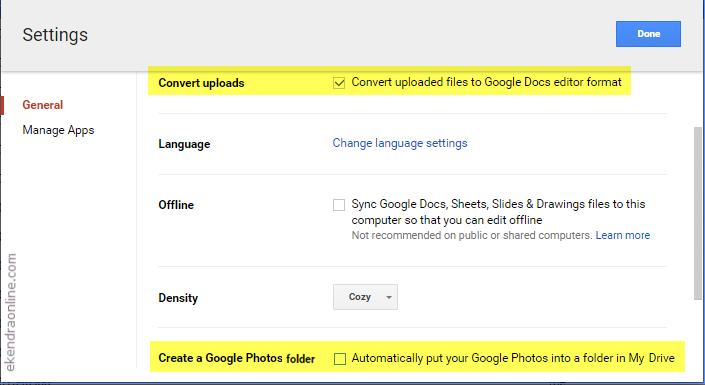Switch to Manage Apps tab
The image size is (705, 385).
pos(58,130)
